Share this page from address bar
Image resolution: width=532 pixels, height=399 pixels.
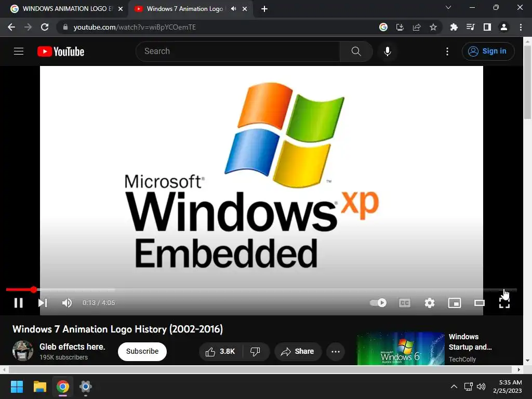(x=416, y=27)
